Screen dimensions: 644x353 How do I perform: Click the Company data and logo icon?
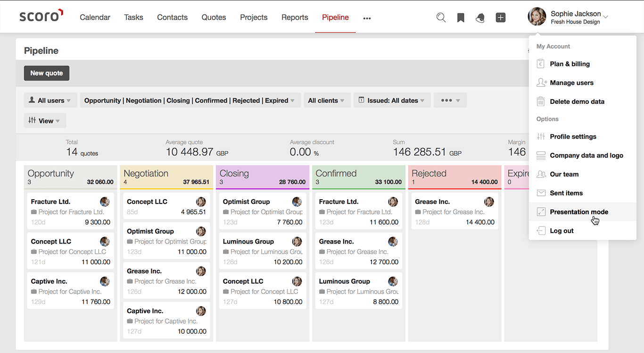[x=541, y=155]
